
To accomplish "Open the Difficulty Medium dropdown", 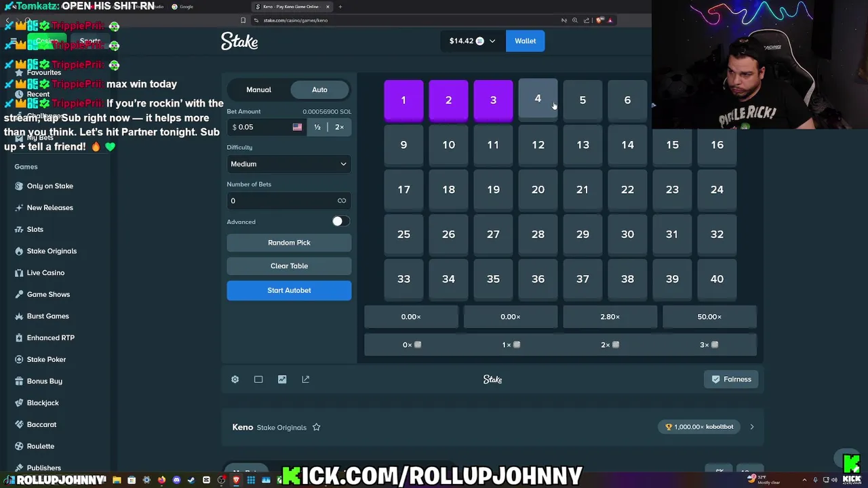I will coord(289,164).
